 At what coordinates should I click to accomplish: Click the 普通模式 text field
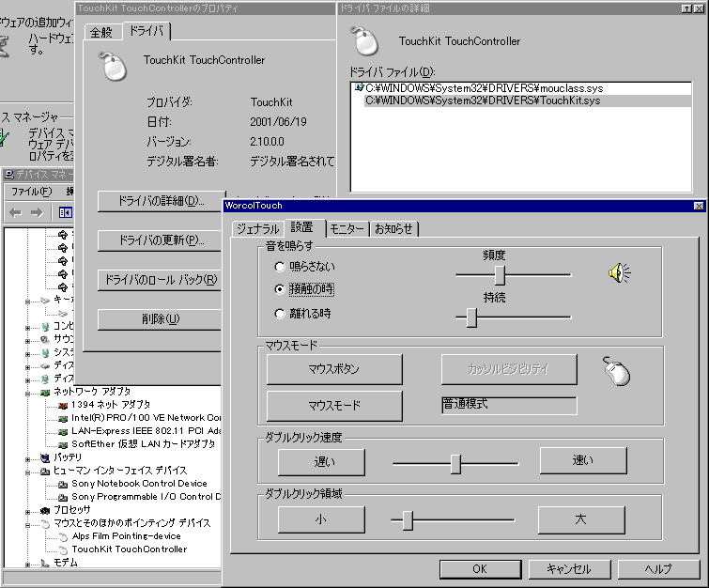[509, 405]
